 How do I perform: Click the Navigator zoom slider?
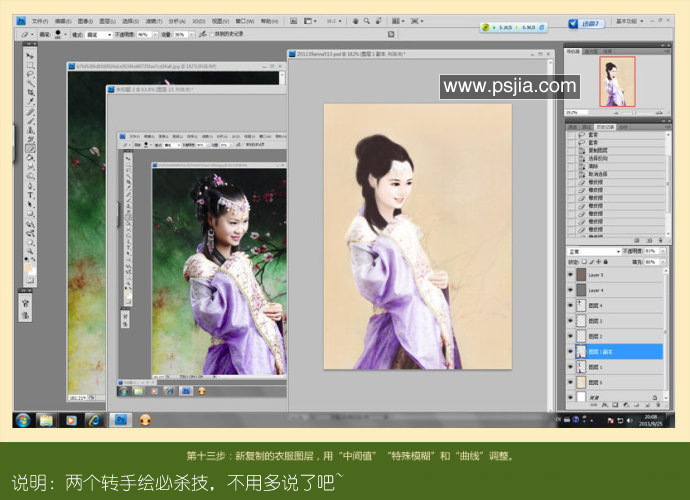click(634, 113)
